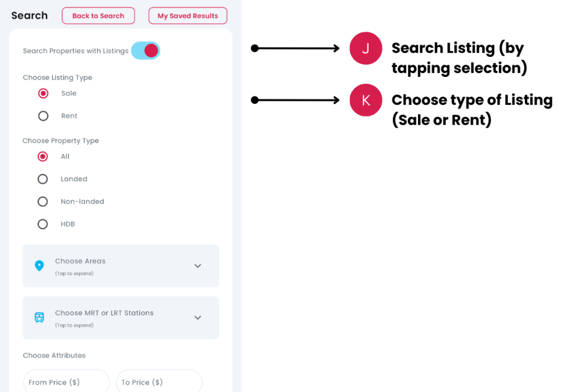The width and height of the screenshot is (588, 392).
Task: Open My Saved Results
Action: 188,15
